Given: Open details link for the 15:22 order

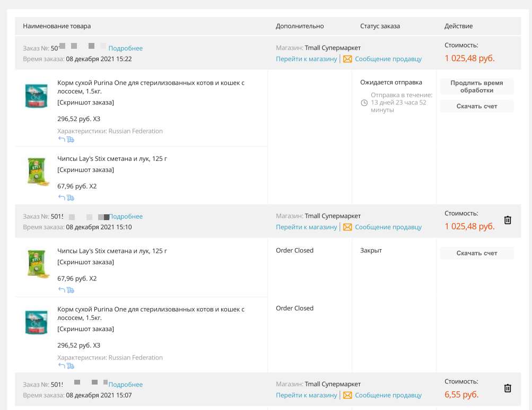Looking at the screenshot, I should click(126, 48).
